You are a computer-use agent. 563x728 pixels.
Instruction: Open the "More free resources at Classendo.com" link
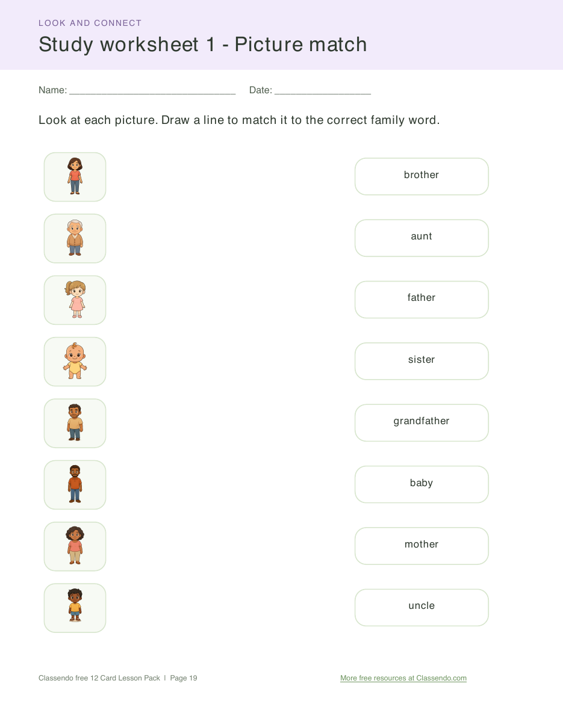(403, 678)
